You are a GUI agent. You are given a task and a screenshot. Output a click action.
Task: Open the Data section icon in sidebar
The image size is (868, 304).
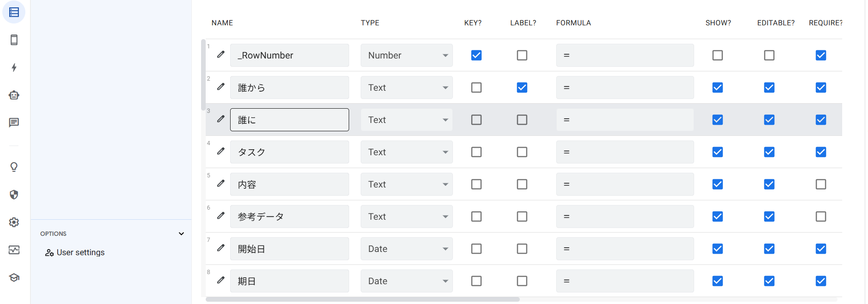pyautogui.click(x=14, y=12)
